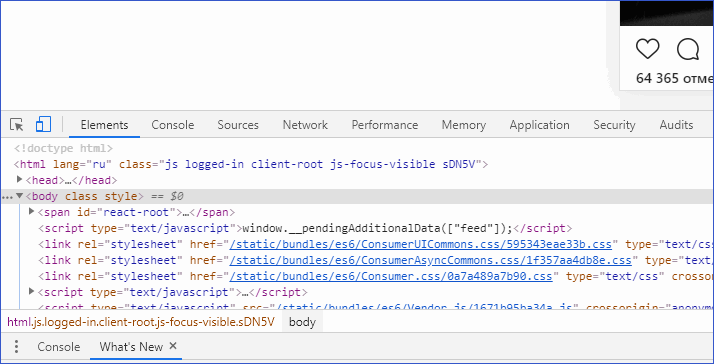Open comments with the speech bubble icon
Viewport: 714px width, 364px height.
click(688, 49)
